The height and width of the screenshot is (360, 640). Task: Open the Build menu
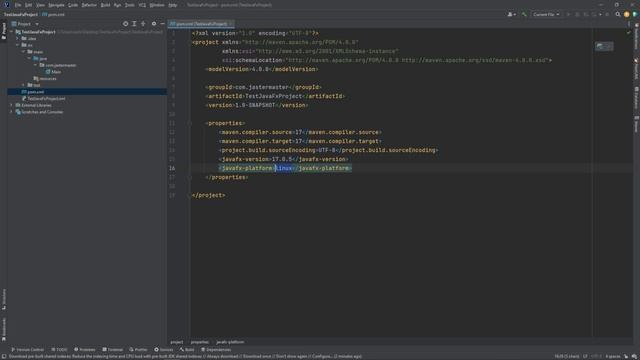click(x=105, y=5)
